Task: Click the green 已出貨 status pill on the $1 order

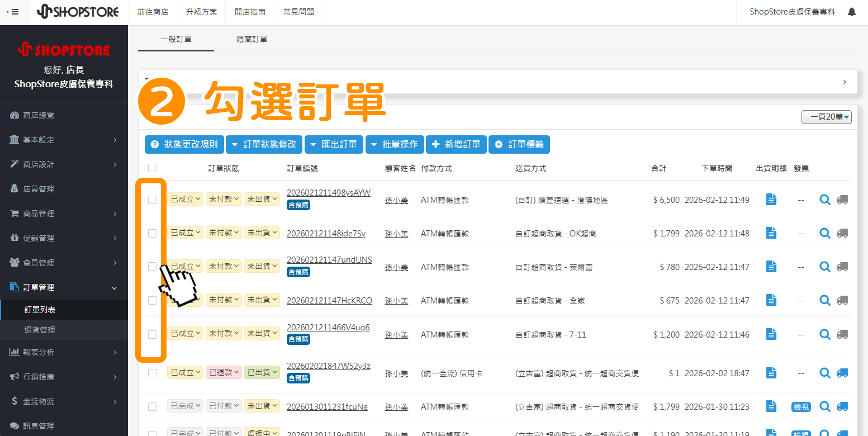Action: click(x=262, y=372)
